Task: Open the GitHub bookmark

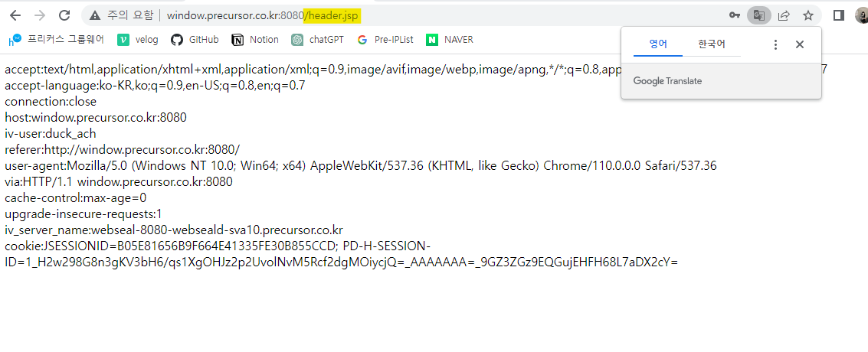Action: [195, 40]
